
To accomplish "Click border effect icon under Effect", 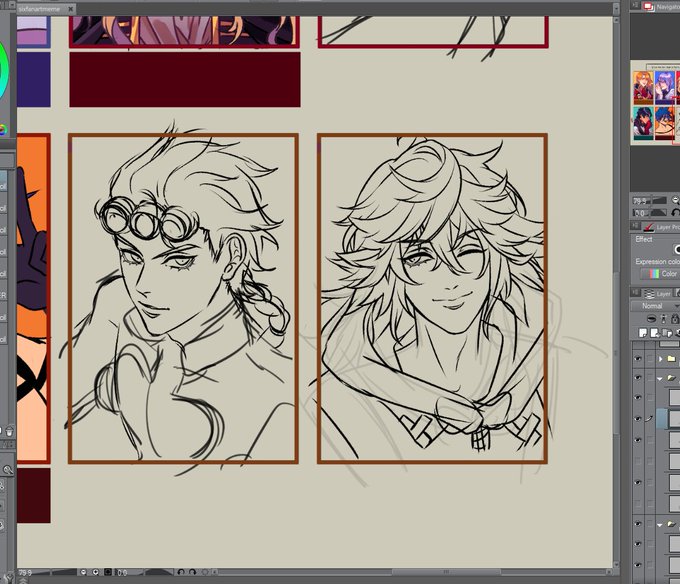I will click(677, 249).
